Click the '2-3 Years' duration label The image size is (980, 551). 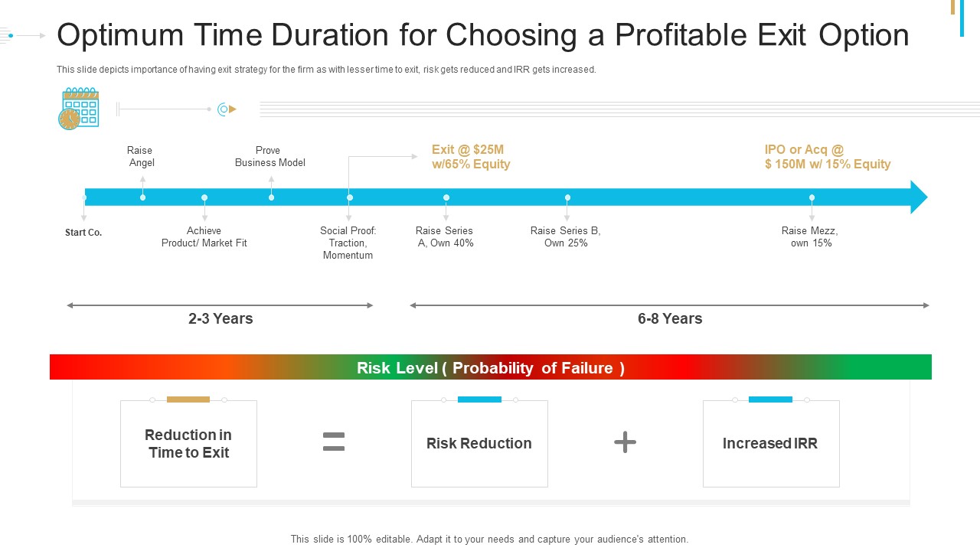220,318
